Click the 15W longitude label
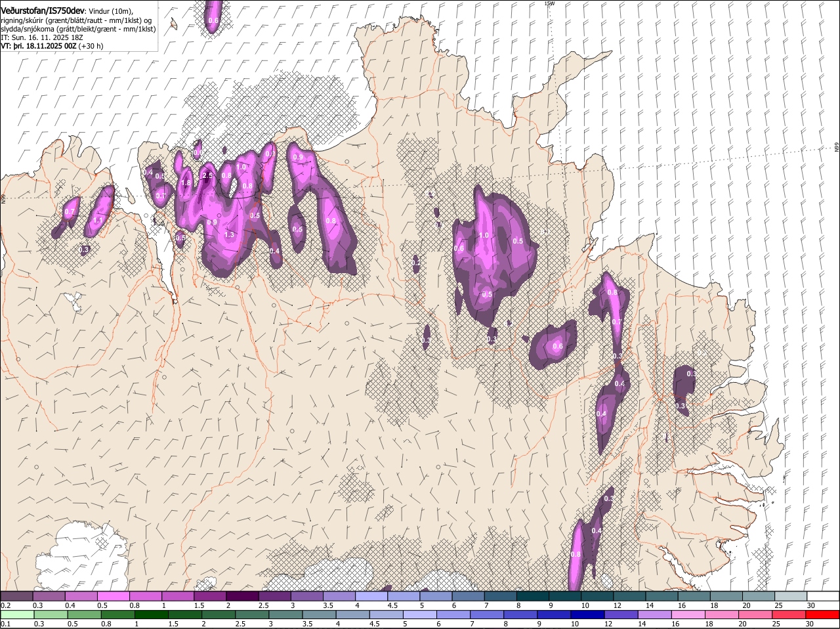Image resolution: width=840 pixels, height=629 pixels. tap(549, 3)
